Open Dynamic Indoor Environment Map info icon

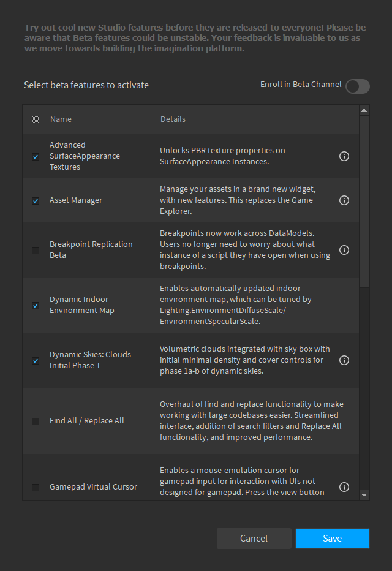(344, 305)
